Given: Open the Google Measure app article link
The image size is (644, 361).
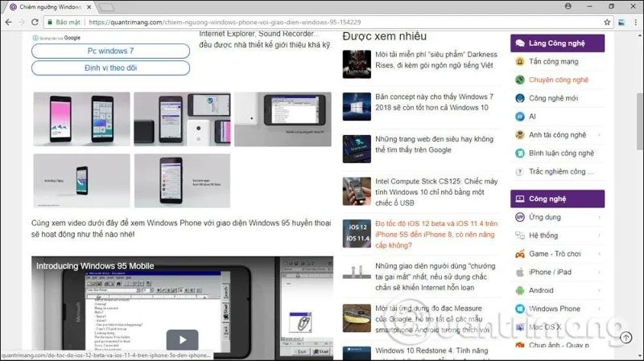Looking at the screenshot, I should (x=432, y=318).
